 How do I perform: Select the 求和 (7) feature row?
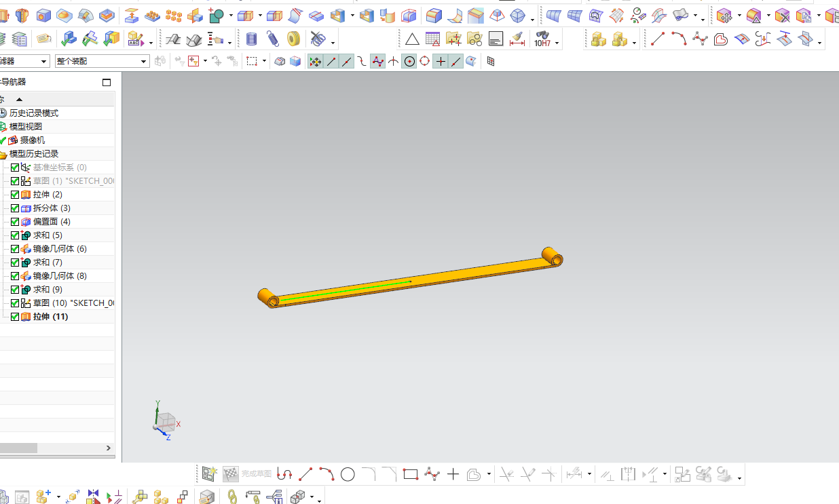click(x=57, y=263)
